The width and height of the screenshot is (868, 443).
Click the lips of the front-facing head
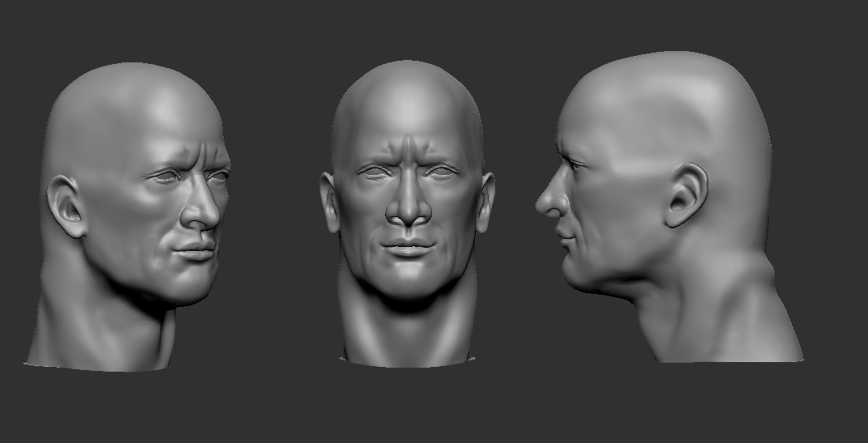click(x=408, y=248)
